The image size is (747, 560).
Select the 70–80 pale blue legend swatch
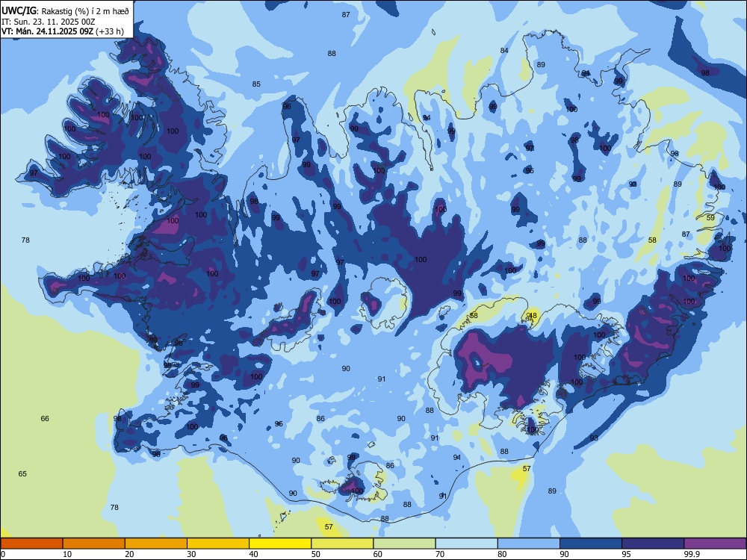[x=466, y=544]
